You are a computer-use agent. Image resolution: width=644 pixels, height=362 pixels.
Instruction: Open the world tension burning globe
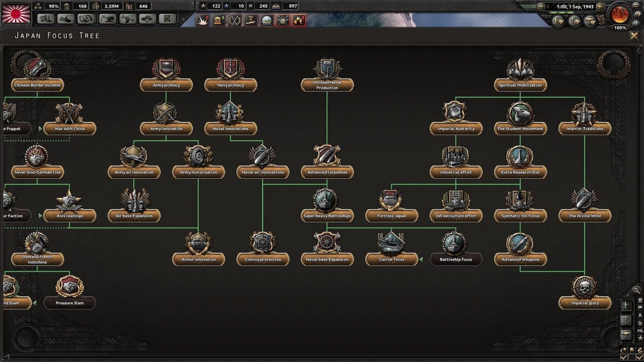[x=620, y=14]
